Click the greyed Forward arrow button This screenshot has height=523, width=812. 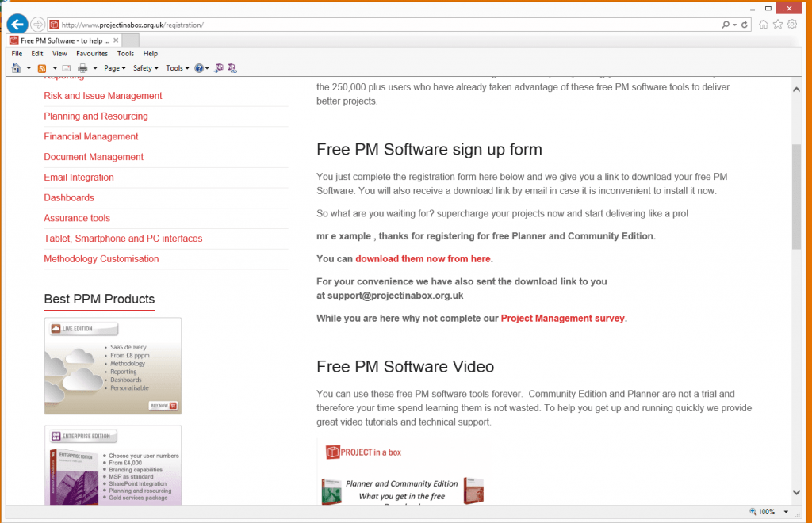pyautogui.click(x=37, y=25)
